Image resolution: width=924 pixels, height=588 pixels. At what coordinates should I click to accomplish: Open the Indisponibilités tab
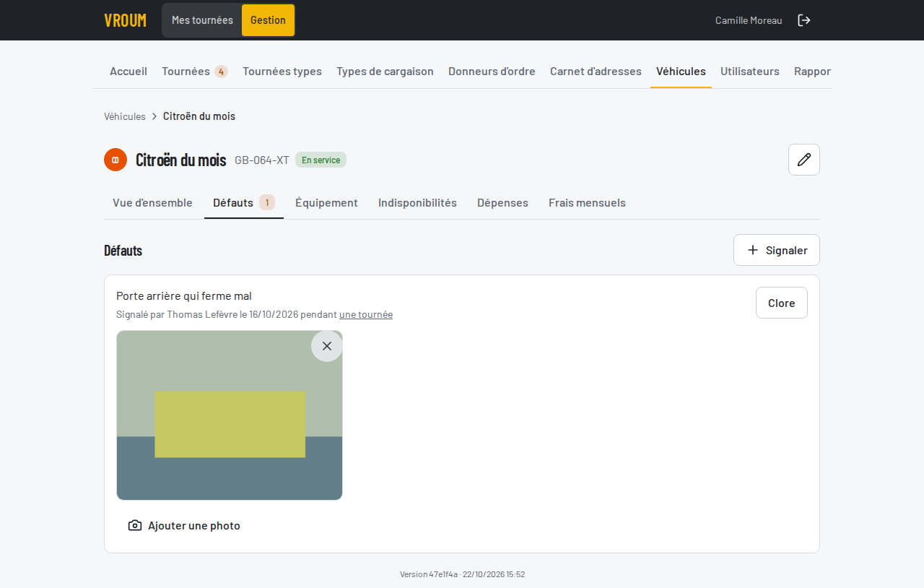point(417,202)
